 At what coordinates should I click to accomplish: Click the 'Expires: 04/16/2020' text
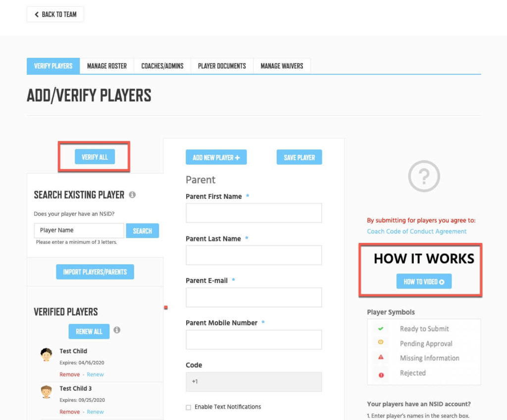(x=82, y=363)
